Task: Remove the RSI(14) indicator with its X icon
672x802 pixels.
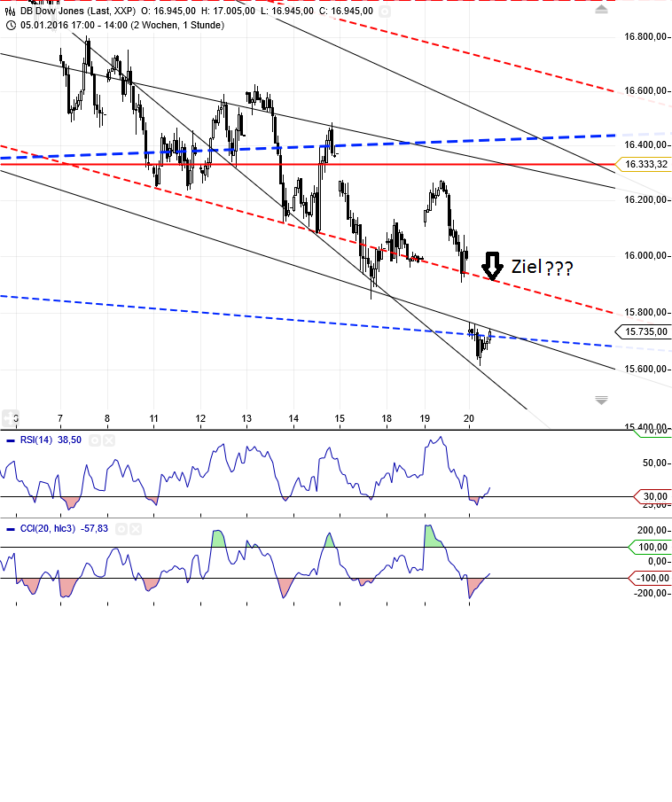Action: pyautogui.click(x=108, y=440)
